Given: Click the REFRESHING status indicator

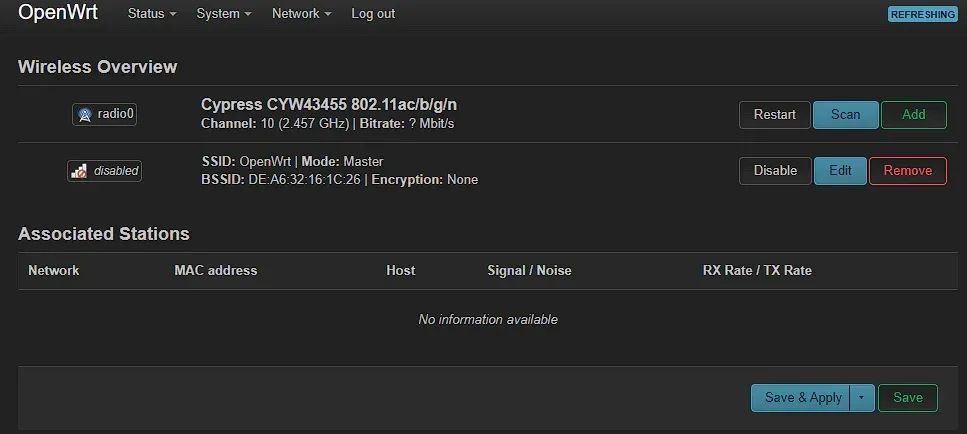Looking at the screenshot, I should pos(922,15).
